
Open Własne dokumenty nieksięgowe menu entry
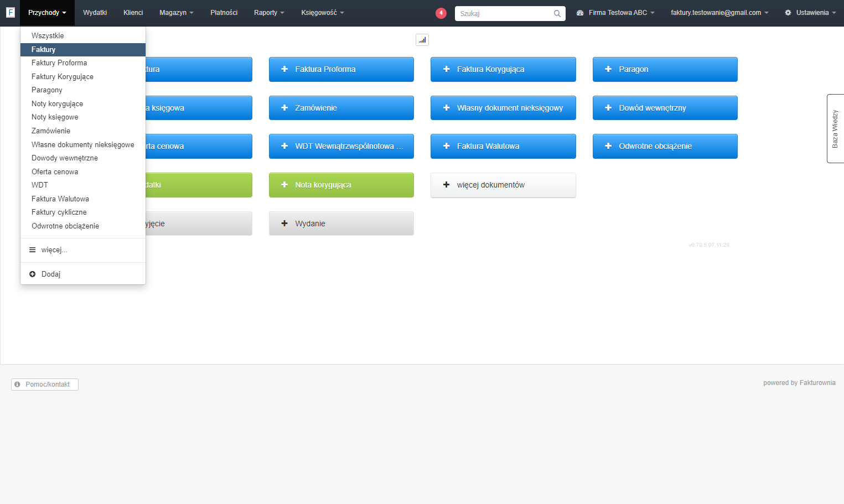click(x=83, y=145)
